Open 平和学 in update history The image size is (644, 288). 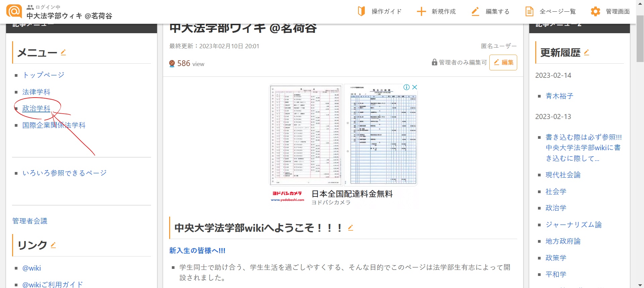point(556,274)
